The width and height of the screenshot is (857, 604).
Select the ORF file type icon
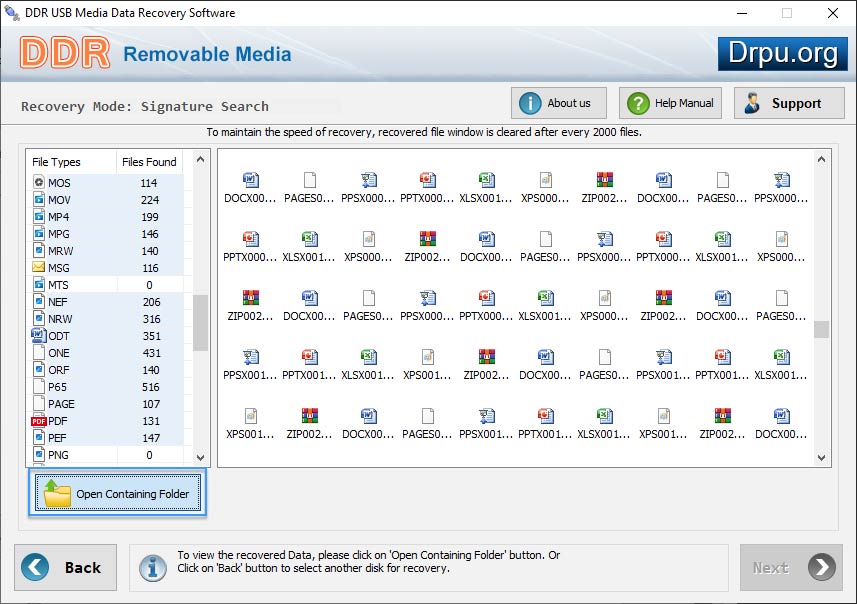39,370
